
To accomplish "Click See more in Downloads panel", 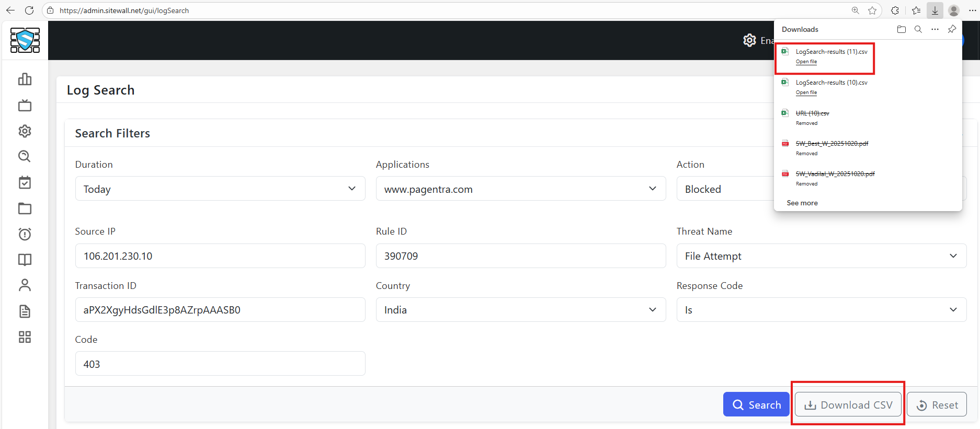I will [802, 203].
